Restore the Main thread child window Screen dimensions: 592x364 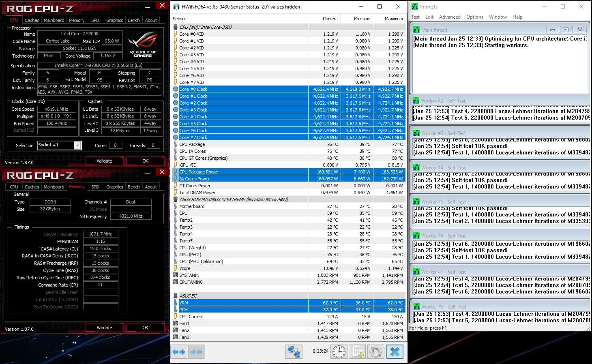(x=566, y=30)
